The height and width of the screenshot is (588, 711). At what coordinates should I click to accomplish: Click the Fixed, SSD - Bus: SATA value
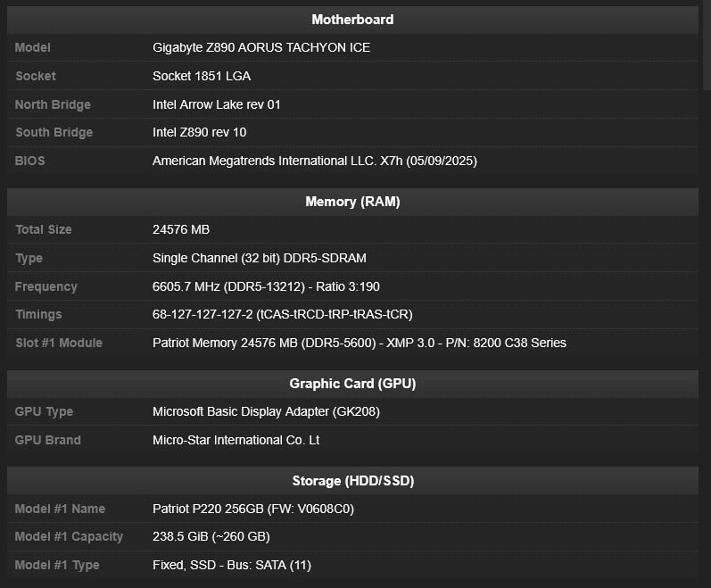(232, 565)
